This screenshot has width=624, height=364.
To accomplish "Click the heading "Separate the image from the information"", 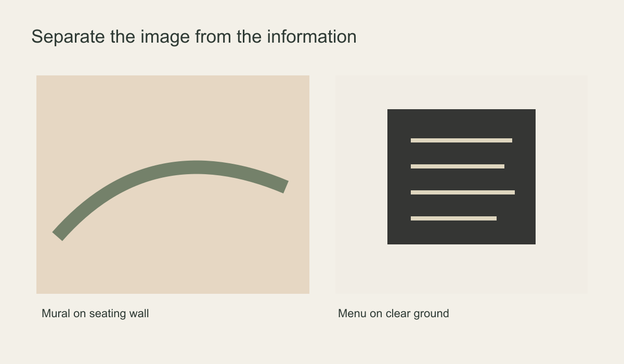I will pos(194,37).
